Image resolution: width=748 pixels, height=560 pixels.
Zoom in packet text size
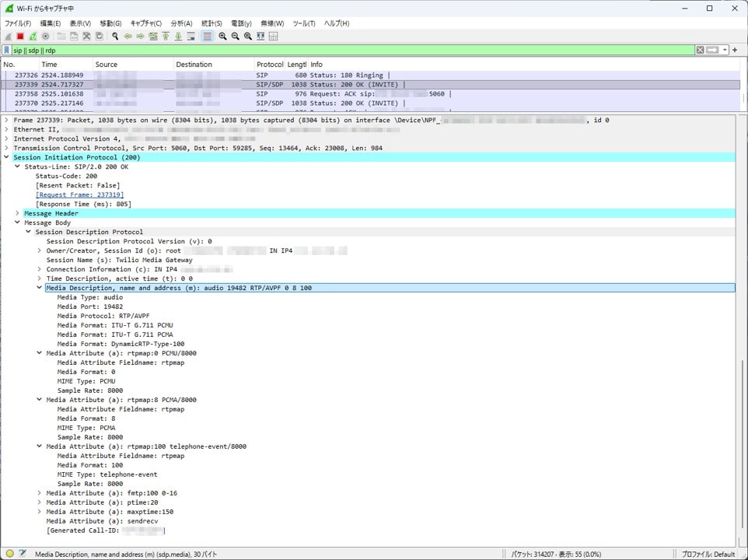pos(222,37)
